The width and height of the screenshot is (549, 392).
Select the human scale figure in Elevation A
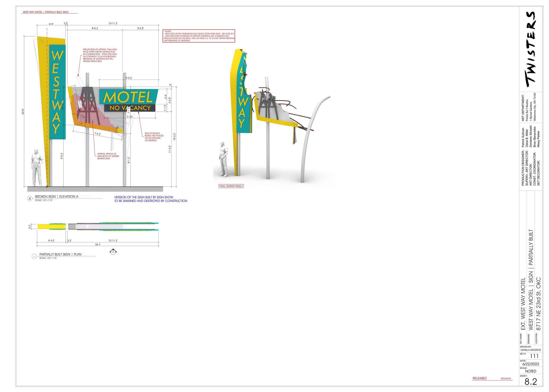pos(36,167)
